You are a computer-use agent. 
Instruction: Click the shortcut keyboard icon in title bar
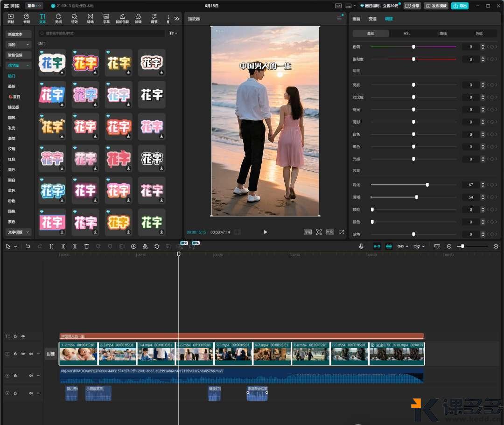point(338,6)
